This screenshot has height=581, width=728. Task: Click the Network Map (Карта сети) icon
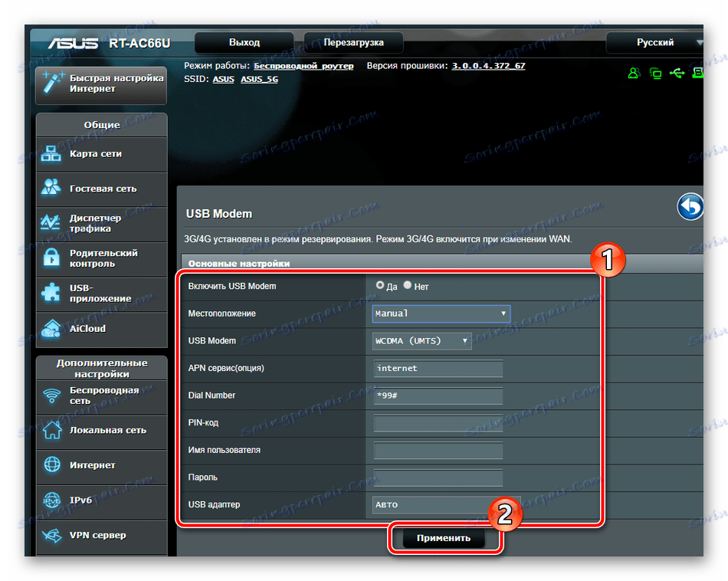[x=51, y=154]
